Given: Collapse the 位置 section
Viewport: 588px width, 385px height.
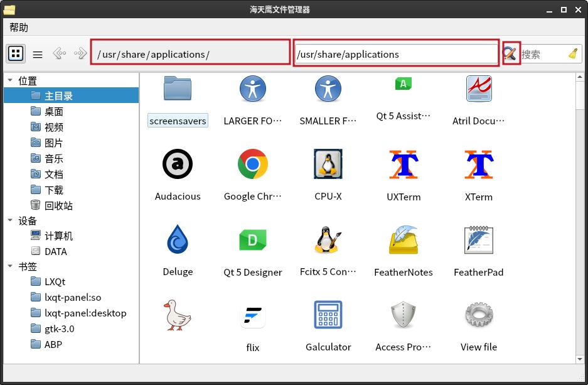Looking at the screenshot, I should (x=10, y=80).
